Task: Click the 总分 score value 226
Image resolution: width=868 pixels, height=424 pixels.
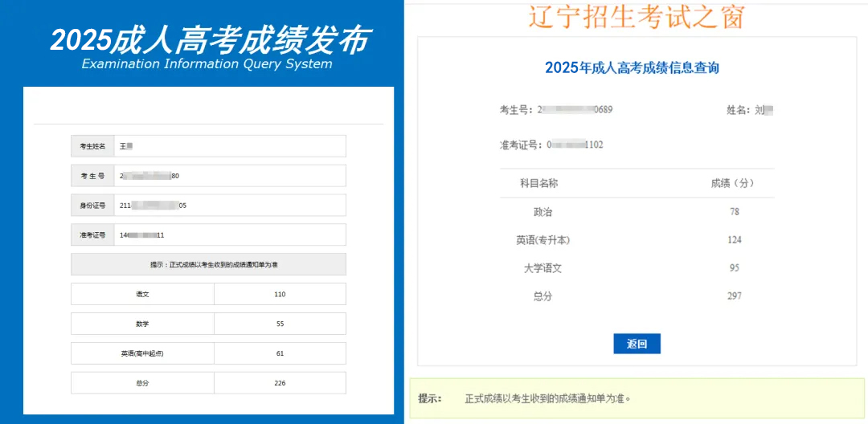Action: click(280, 383)
